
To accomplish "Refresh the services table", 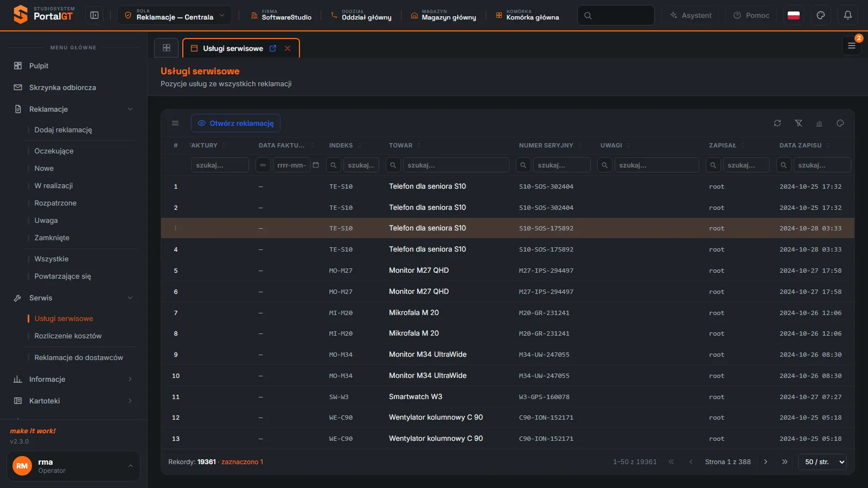I will [x=777, y=123].
